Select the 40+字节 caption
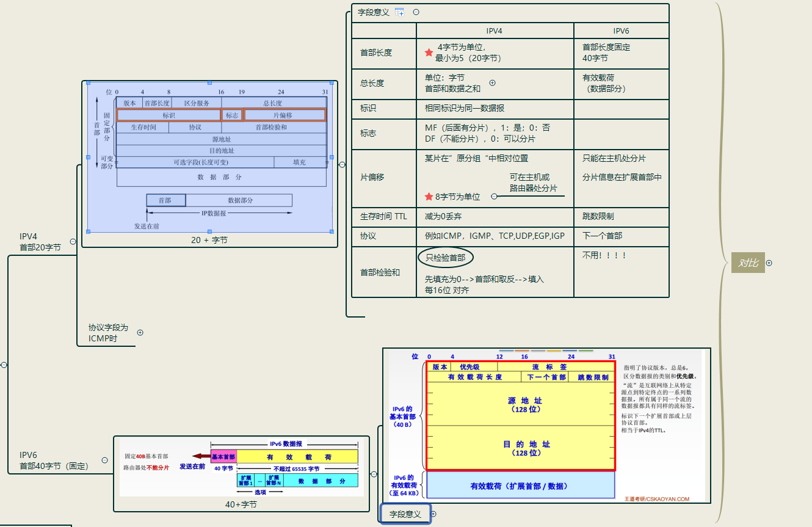 point(241,504)
